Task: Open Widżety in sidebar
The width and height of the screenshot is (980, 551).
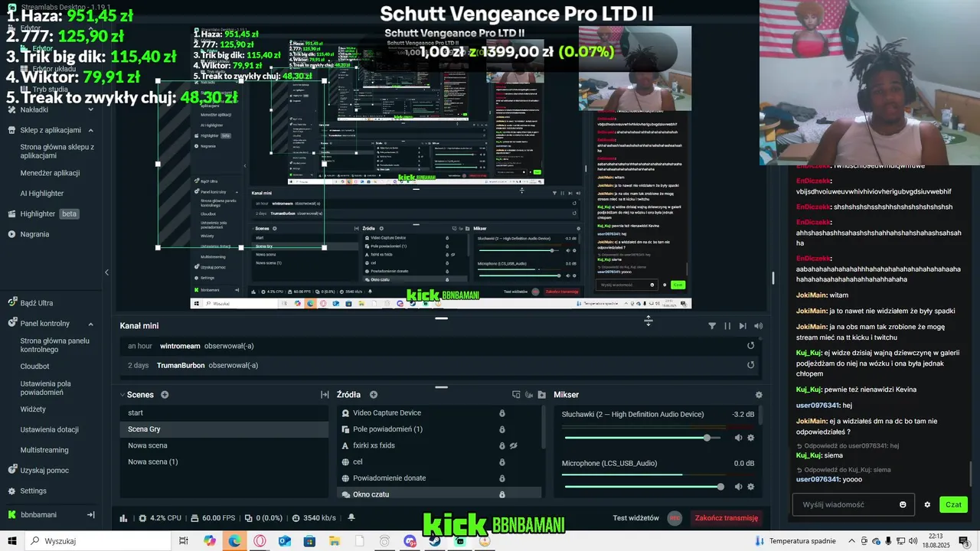Action: tap(33, 409)
